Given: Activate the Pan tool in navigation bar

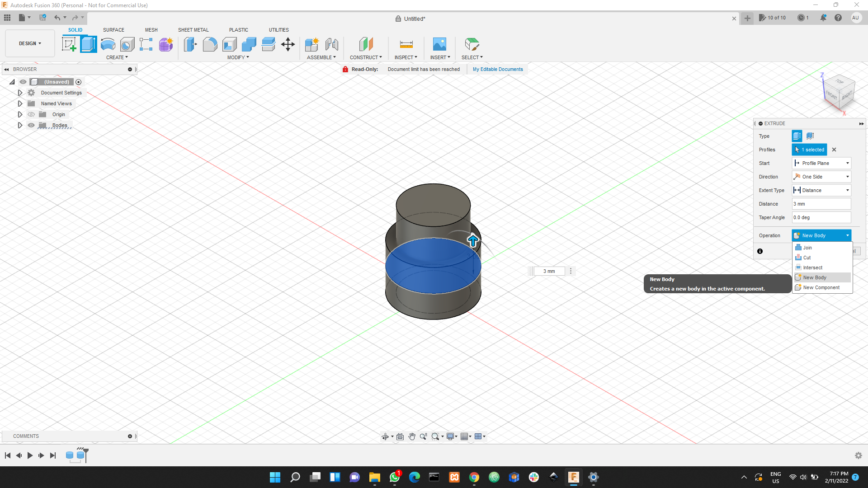Looking at the screenshot, I should tap(411, 436).
